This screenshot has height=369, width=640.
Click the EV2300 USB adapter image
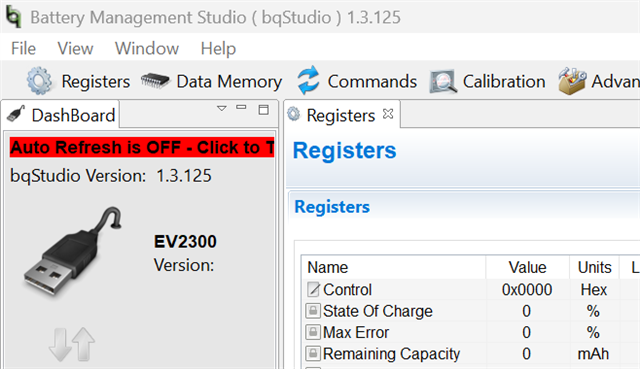tap(73, 249)
